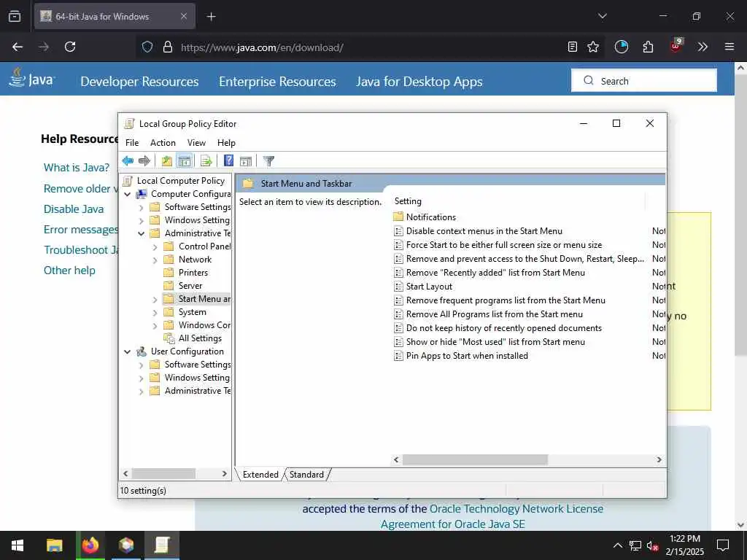The image size is (747, 560).
Task: Click the What is Java? help link
Action: click(x=77, y=168)
